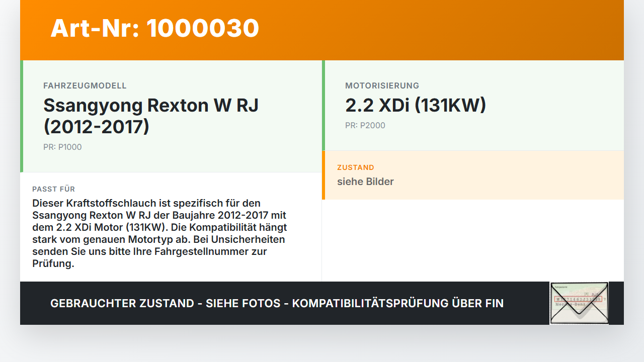Click the PR: P1000 code
Image resolution: width=644 pixels, height=362 pixels.
(62, 147)
